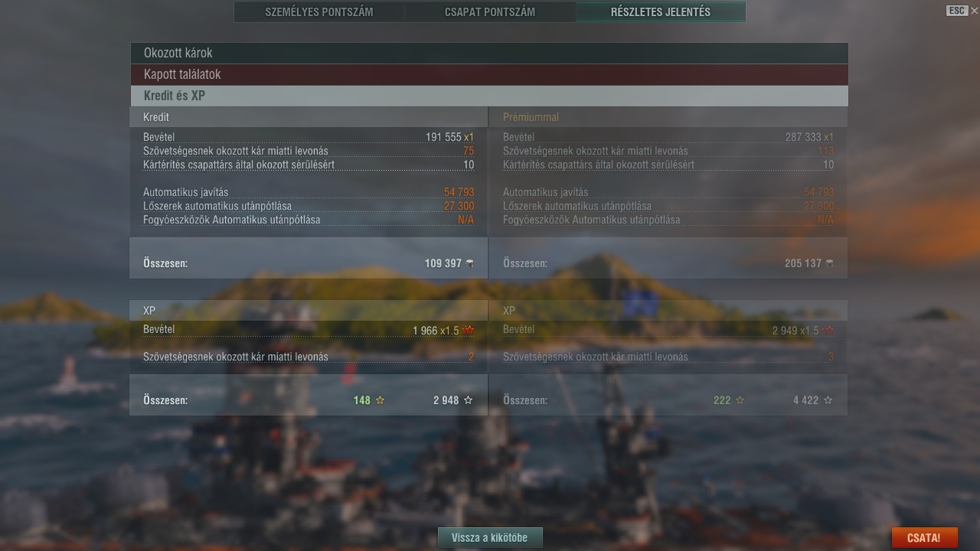Click the credit icon beside premium 205 137 total

829,263
